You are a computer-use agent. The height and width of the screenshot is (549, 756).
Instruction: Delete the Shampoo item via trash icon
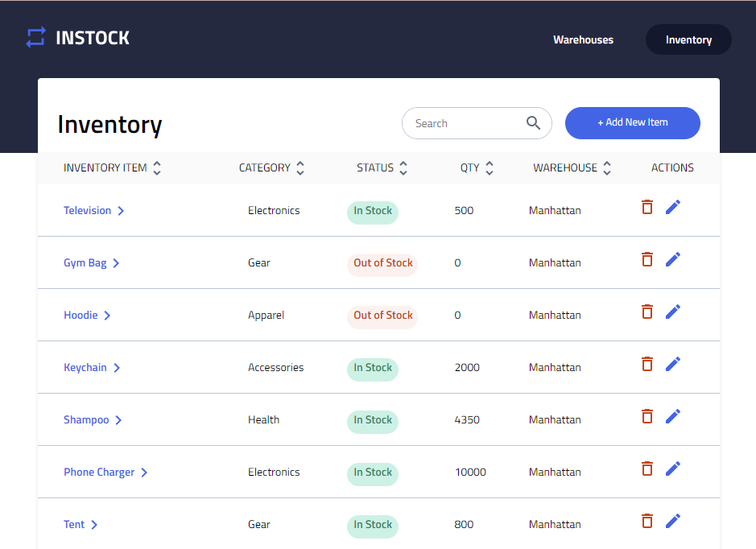pos(647,416)
